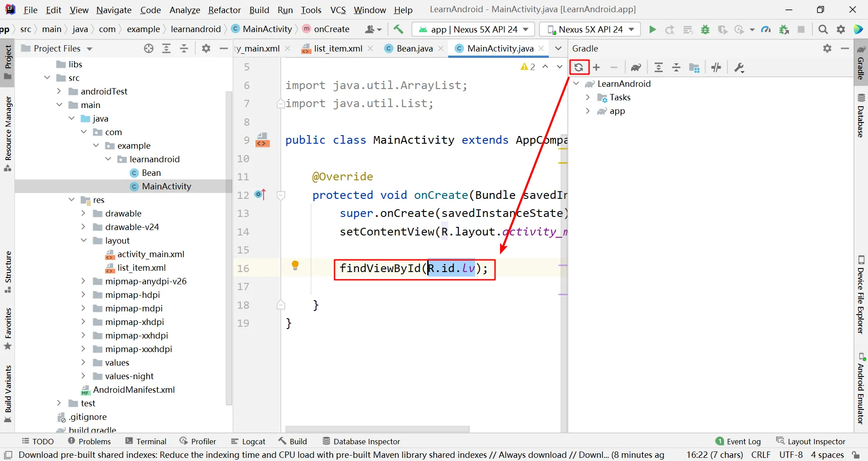The image size is (868, 461).
Task: Open the Nexus 5X API 24 device dropdown
Action: pyautogui.click(x=590, y=29)
